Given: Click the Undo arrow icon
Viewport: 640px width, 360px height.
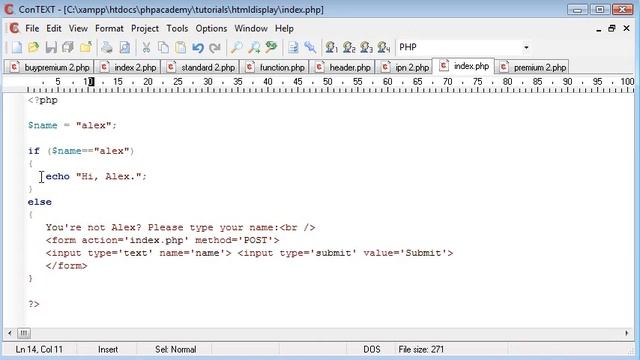Looking at the screenshot, I should pos(198,47).
